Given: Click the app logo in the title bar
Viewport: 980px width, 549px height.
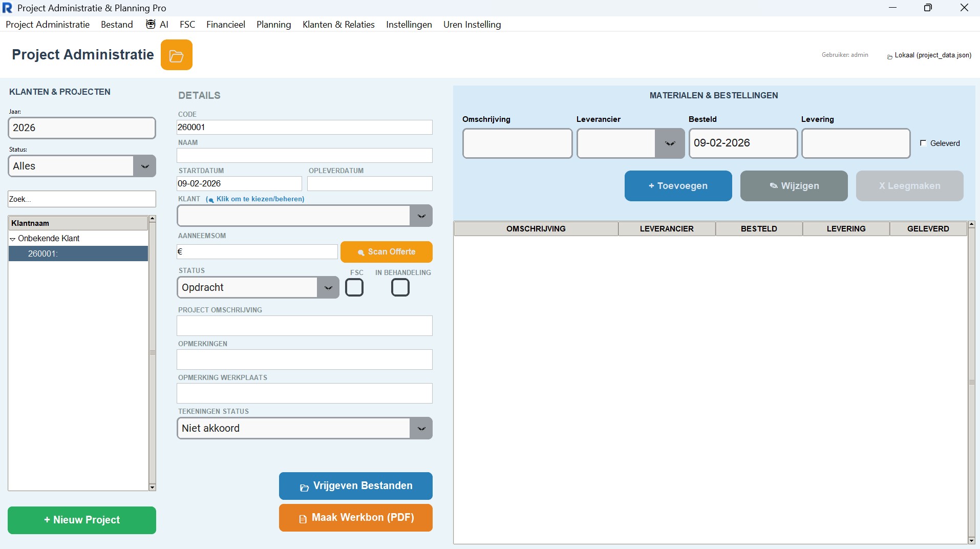Looking at the screenshot, I should pyautogui.click(x=7, y=8).
